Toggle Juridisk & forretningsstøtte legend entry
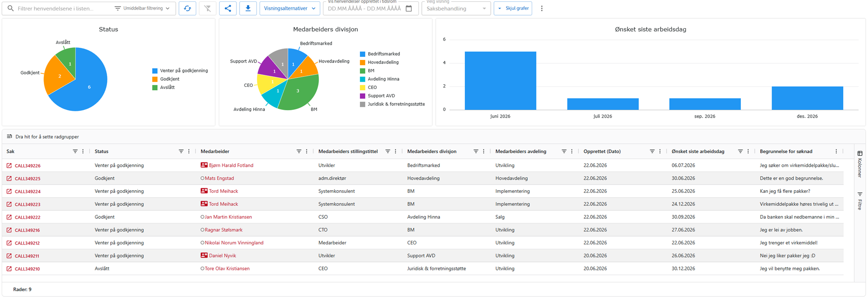Screen dimensions: 868x297 392,104
